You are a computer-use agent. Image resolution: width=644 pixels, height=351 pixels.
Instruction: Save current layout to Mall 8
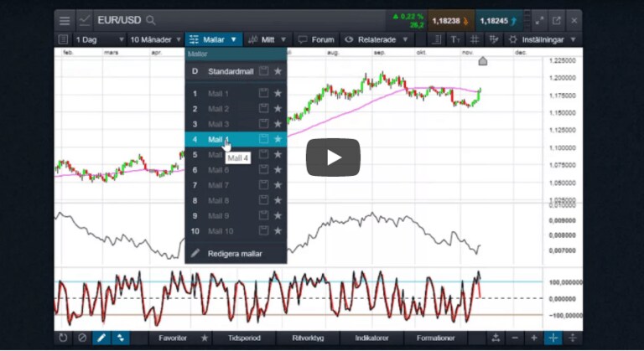(263, 200)
